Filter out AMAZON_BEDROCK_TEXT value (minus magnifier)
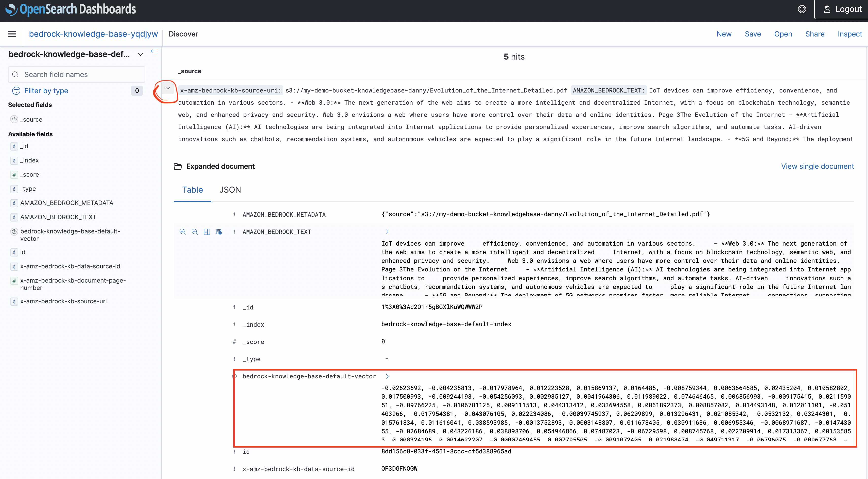The image size is (868, 479). click(x=195, y=232)
